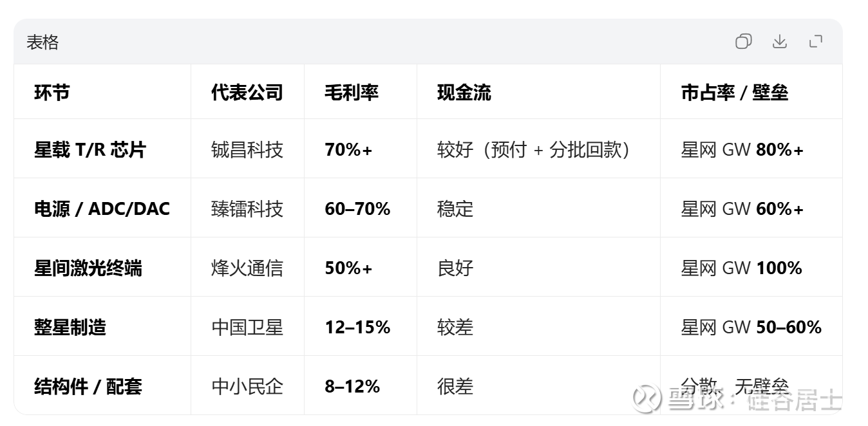868x426 pixels.
Task: Click the 结构件 / 配套 row label
Action: pos(88,387)
